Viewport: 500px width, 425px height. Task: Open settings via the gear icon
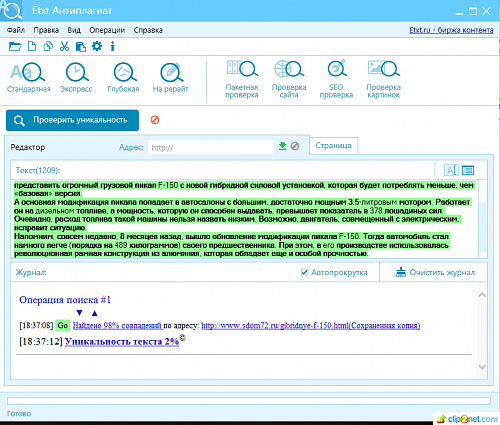(97, 46)
